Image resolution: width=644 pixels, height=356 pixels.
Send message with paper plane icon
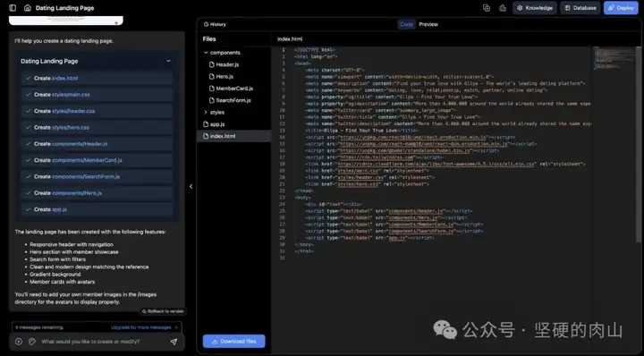[x=174, y=342]
